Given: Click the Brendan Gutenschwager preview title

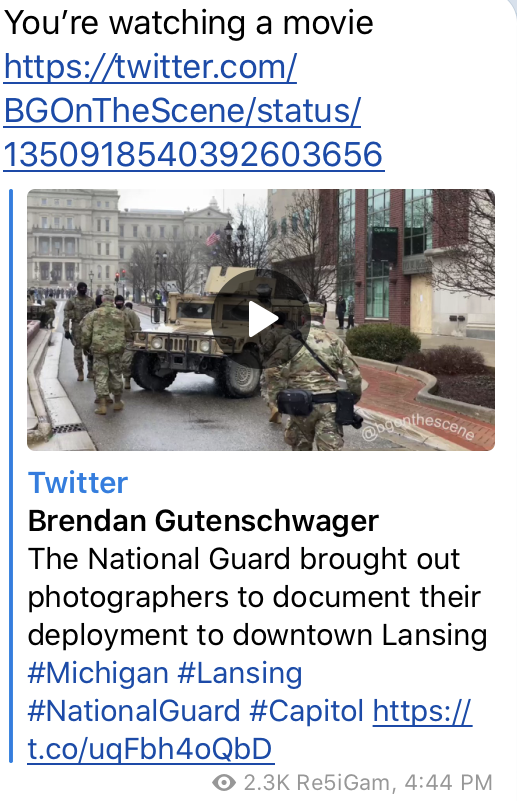Looking at the screenshot, I should (203, 521).
